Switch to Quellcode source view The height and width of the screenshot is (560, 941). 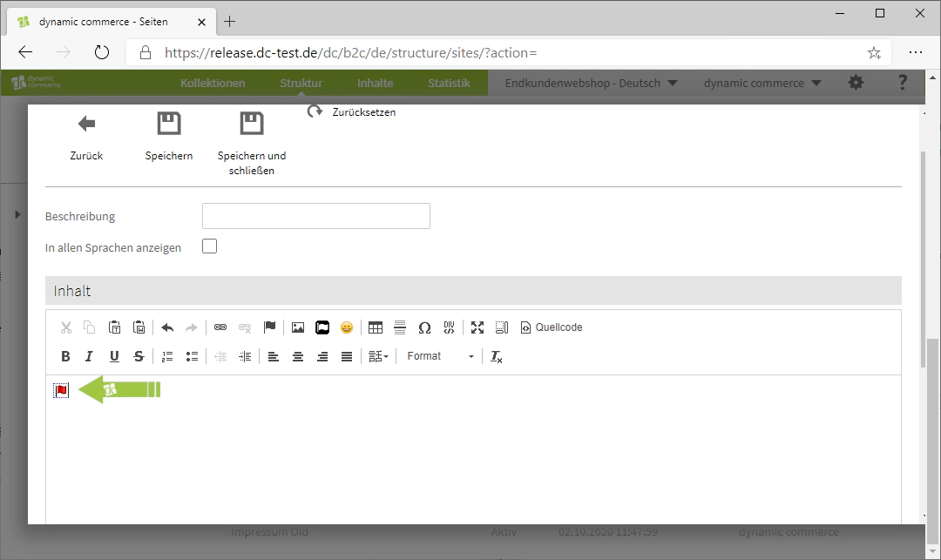pos(552,327)
